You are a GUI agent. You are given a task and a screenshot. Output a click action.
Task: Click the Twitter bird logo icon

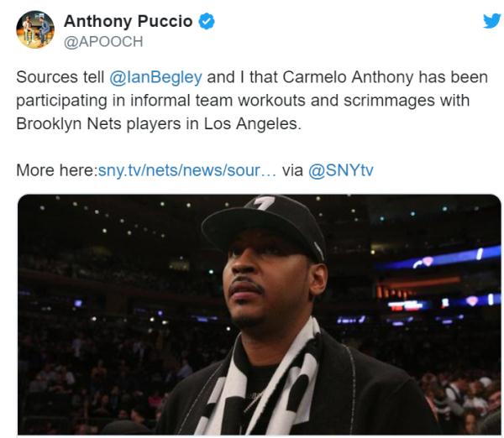(492, 21)
